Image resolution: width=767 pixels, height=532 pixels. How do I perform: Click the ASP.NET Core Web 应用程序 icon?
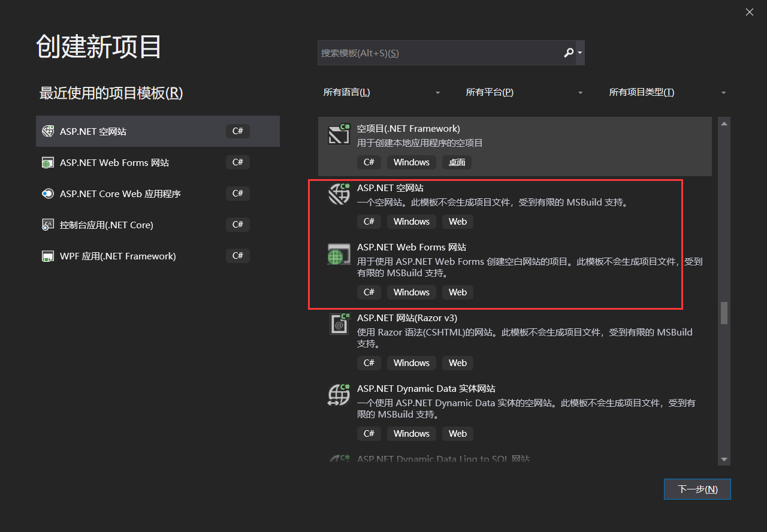pos(47,194)
